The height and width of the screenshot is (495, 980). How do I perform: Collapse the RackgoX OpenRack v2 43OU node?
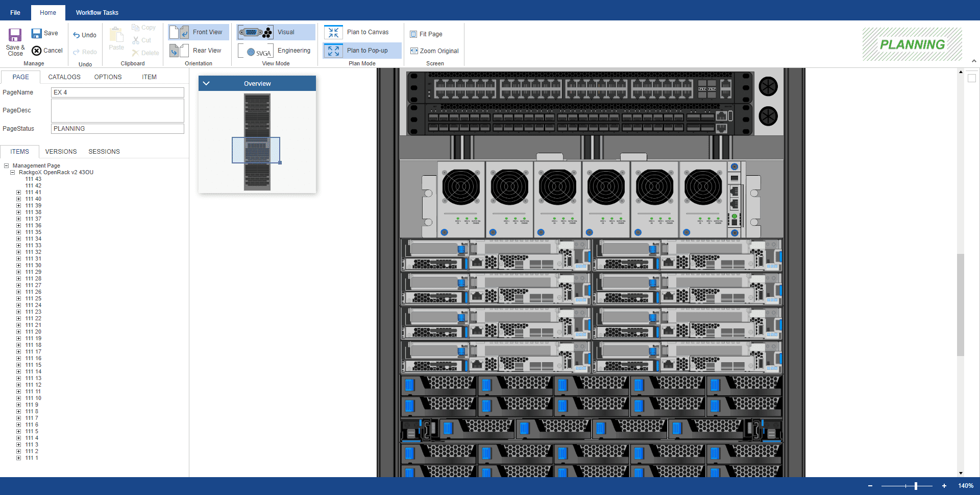[x=13, y=172]
